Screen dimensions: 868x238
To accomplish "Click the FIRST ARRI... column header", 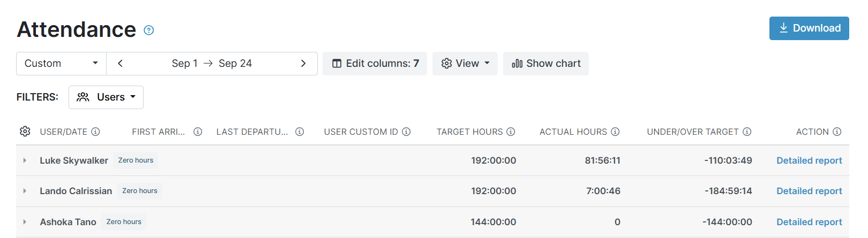I will pyautogui.click(x=159, y=132).
